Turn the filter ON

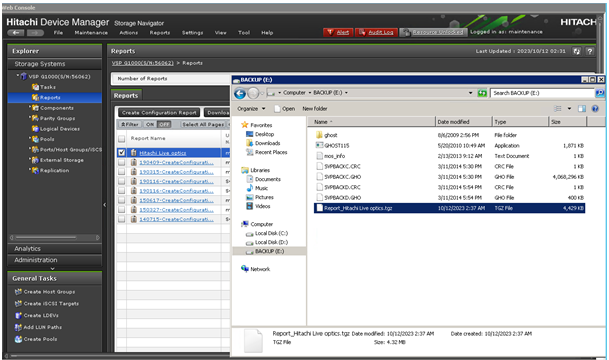click(150, 124)
